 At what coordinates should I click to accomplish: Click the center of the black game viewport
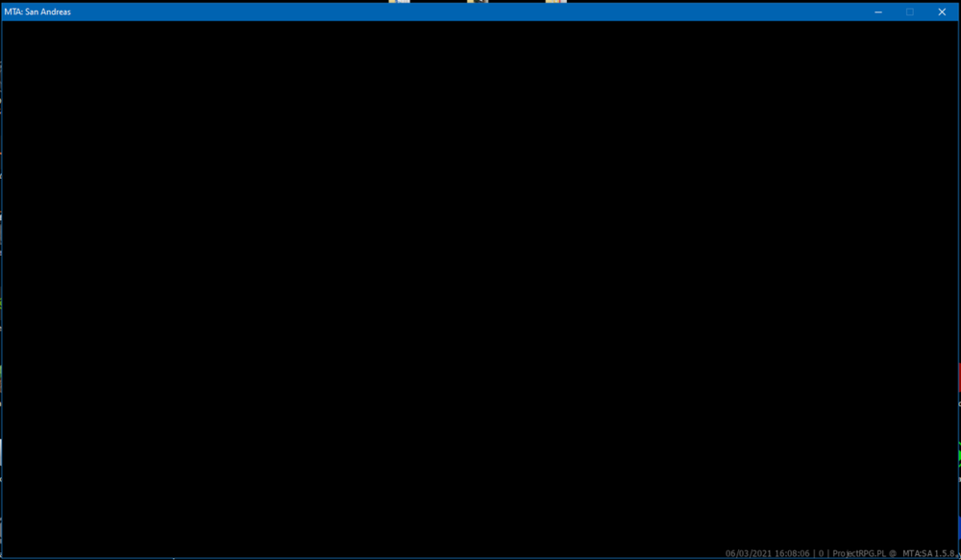click(x=480, y=289)
